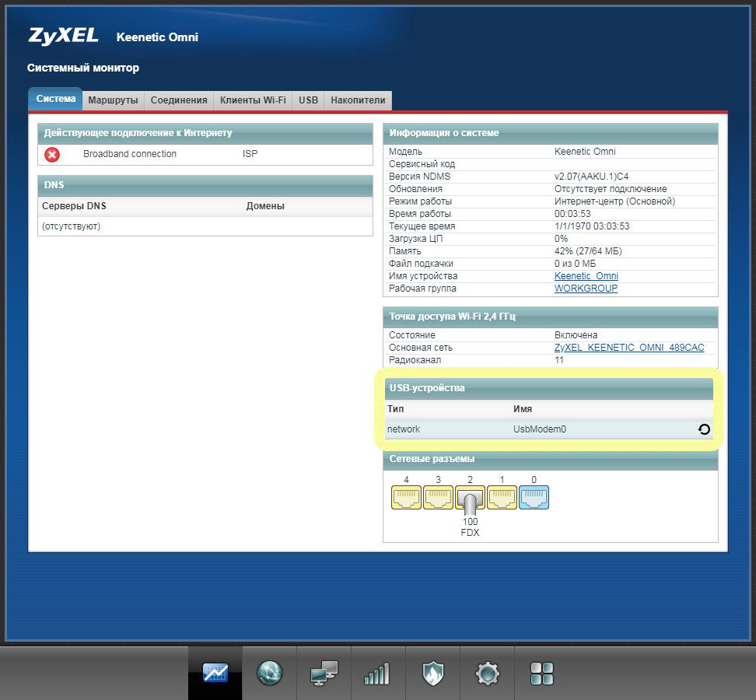Screen dimensions: 756x700
Task: Click the blue network port 0
Action: click(x=534, y=498)
